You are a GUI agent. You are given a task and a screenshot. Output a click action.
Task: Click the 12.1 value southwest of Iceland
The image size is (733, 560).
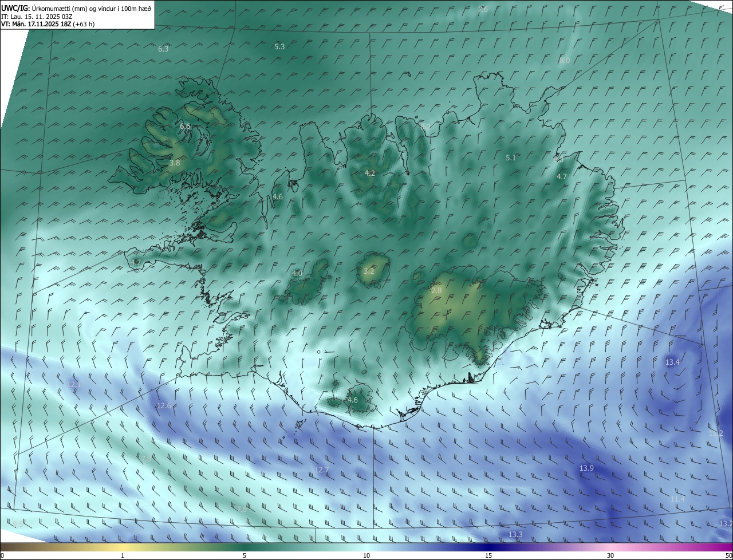[74, 385]
